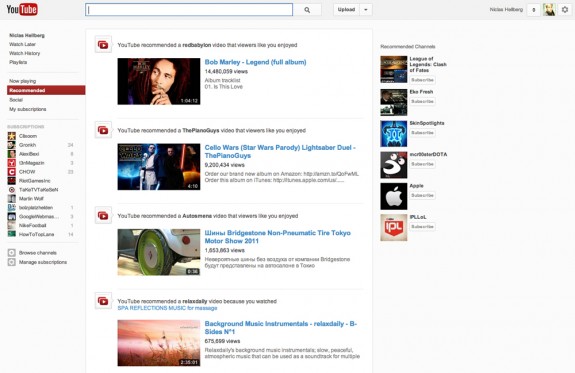Click the TaKeTVTaKeSeN subscription icon
Image resolution: width=575 pixels, height=373 pixels.
(12, 190)
